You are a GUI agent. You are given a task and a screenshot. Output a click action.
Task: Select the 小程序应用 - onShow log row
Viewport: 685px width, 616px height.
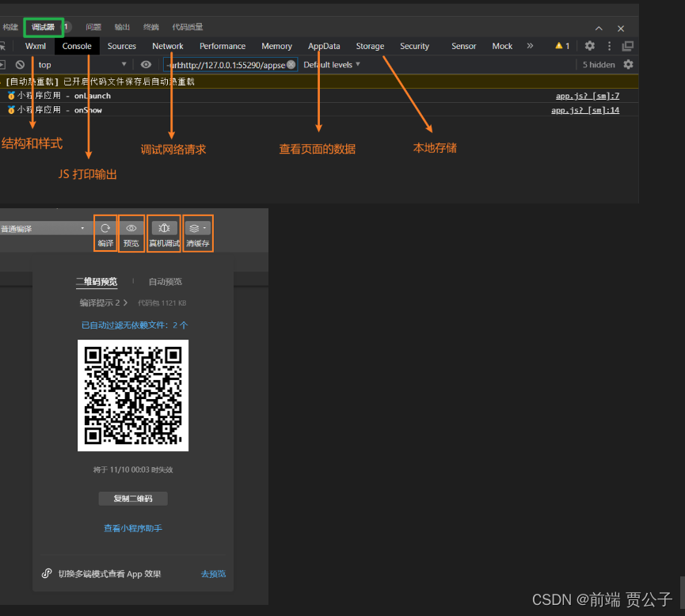[319, 110]
